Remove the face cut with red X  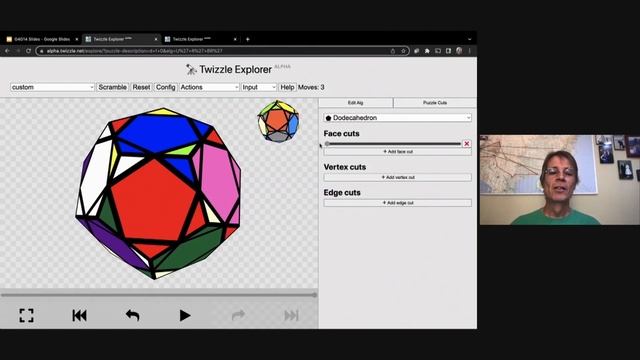pyautogui.click(x=467, y=144)
